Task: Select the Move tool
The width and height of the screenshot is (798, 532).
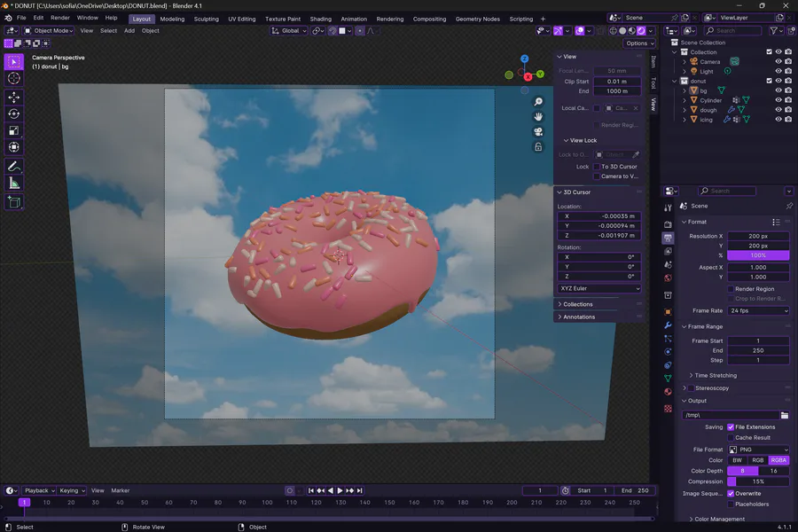Action: (x=13, y=97)
